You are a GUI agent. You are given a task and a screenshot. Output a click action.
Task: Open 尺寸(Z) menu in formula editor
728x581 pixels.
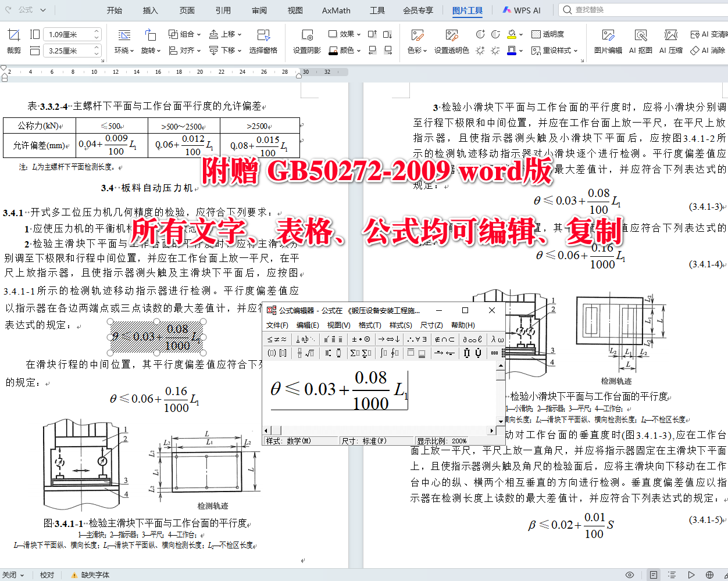point(431,325)
